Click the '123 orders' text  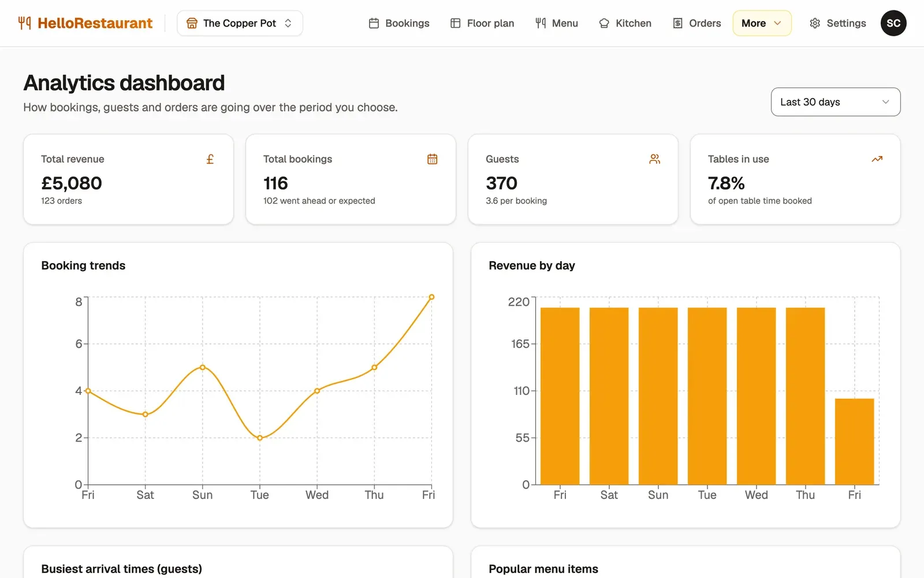click(61, 201)
